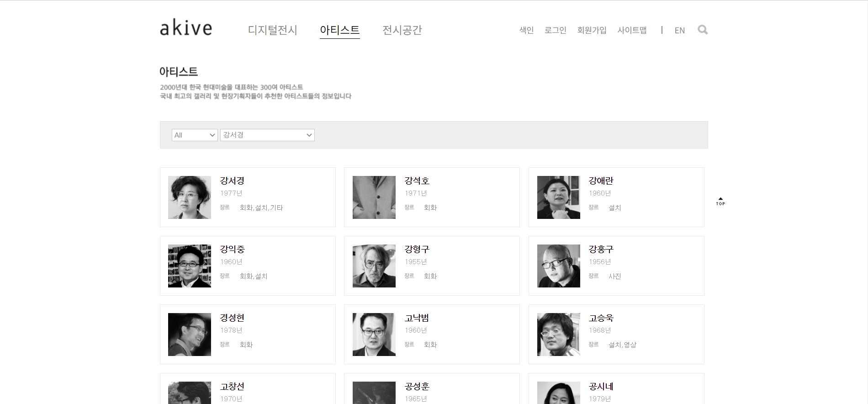Click the TOP scroll-up arrow

[720, 202]
